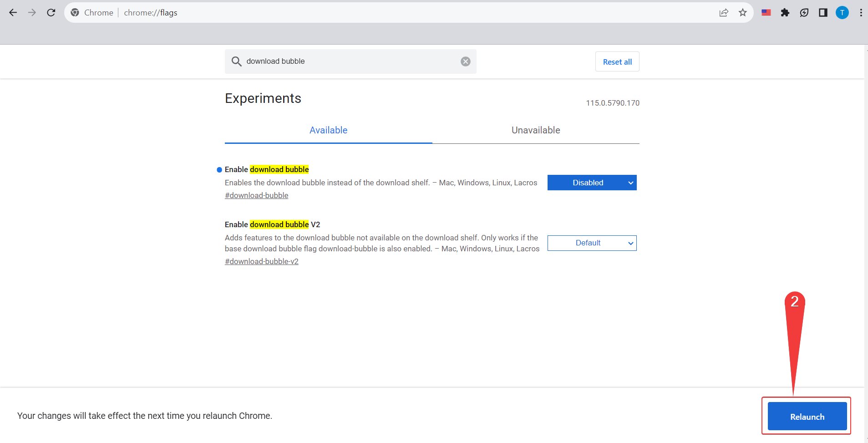
Task: Go back using the back arrow
Action: (x=13, y=12)
